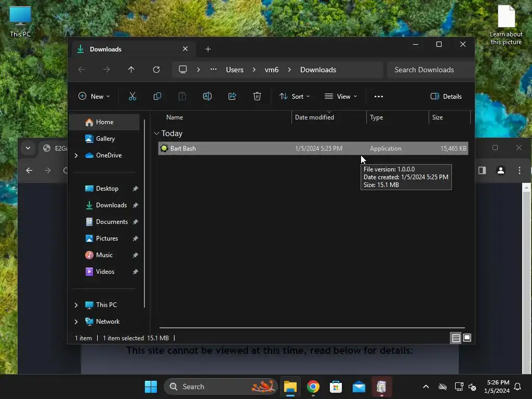Click chevron after vm6 in breadcrumb

[289, 70]
